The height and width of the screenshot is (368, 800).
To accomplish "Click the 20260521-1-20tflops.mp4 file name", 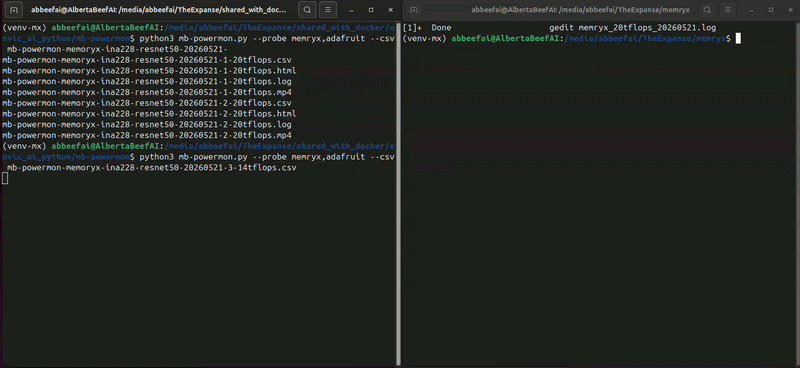I will 147,92.
